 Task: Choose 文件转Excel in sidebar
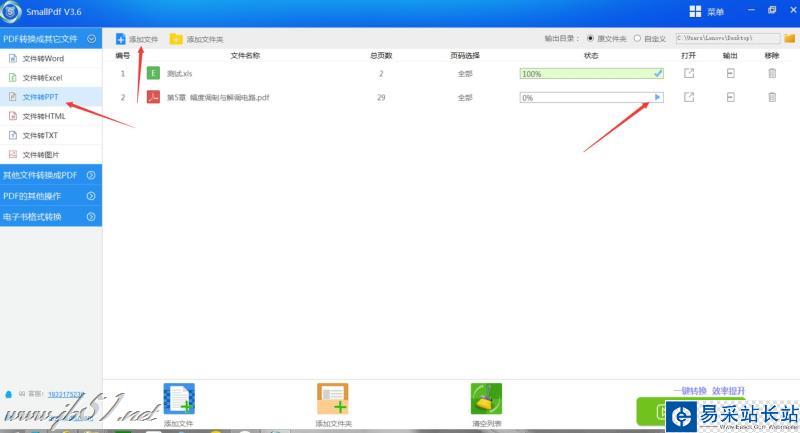(51, 78)
